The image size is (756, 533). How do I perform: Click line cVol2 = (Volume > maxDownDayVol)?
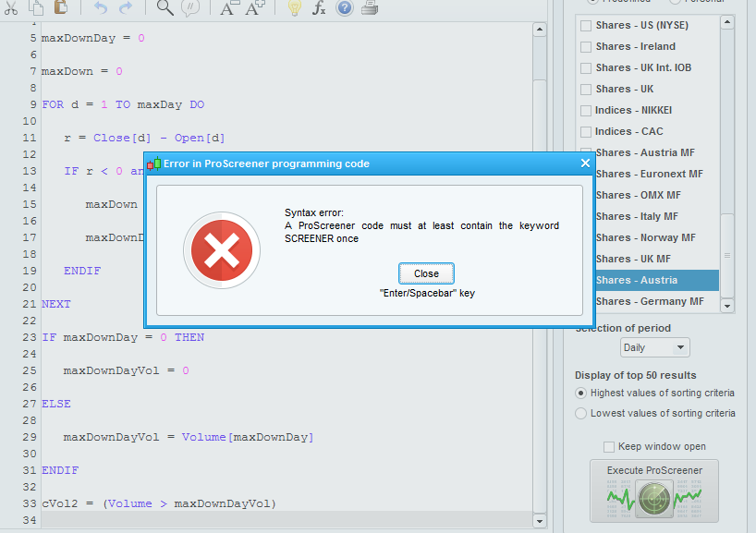159,503
